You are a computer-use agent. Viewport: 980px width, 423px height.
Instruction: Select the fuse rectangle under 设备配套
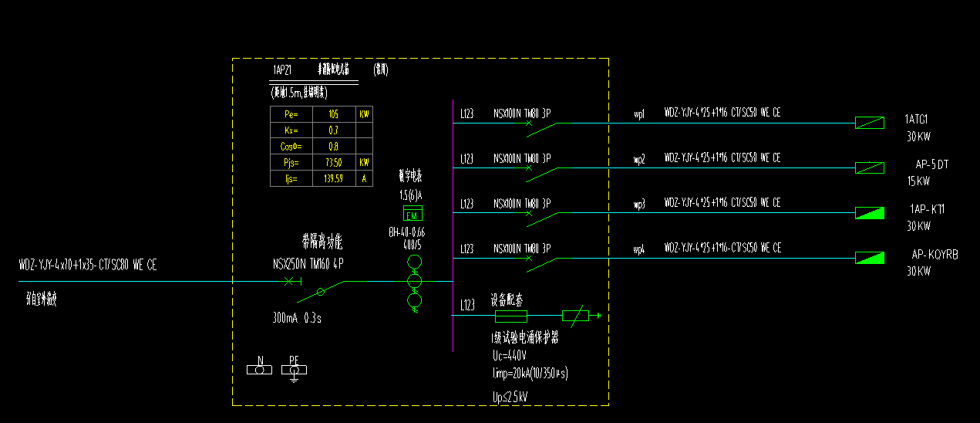pyautogui.click(x=510, y=316)
